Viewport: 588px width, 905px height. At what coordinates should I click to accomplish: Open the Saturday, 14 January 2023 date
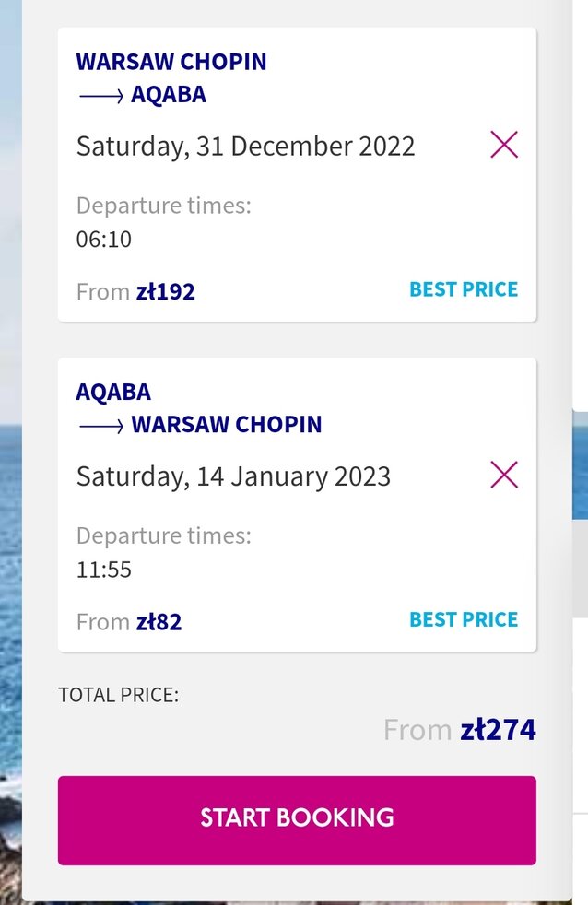233,476
